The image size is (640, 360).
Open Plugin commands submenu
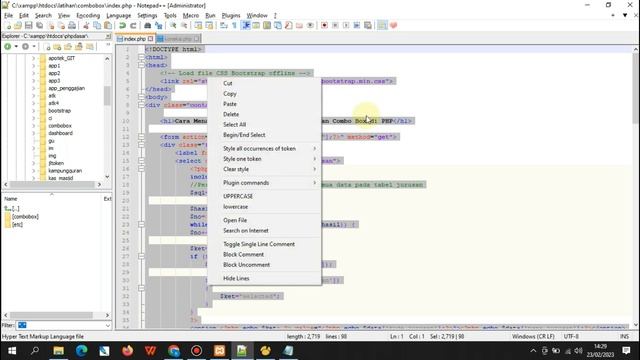(264, 183)
